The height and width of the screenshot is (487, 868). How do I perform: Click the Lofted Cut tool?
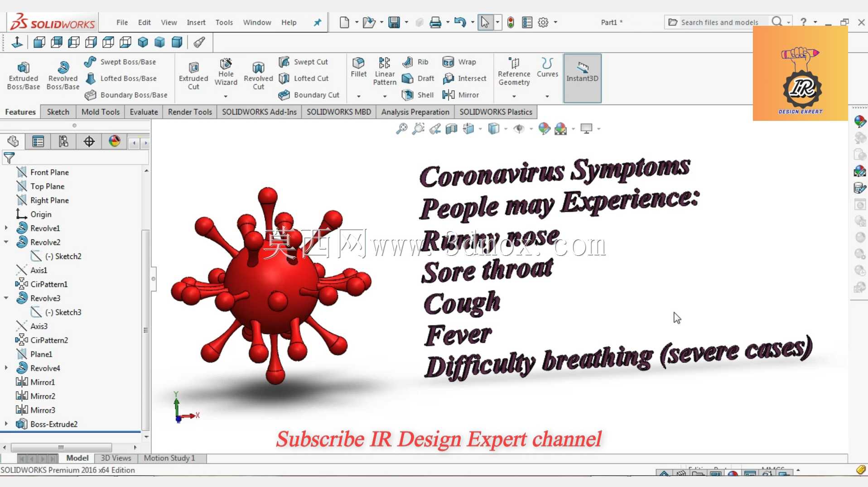tap(304, 78)
